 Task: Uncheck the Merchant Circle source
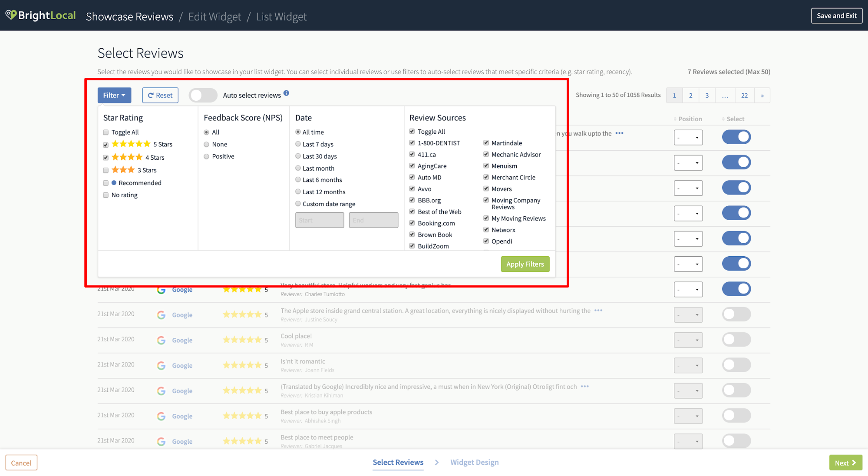pos(486,177)
